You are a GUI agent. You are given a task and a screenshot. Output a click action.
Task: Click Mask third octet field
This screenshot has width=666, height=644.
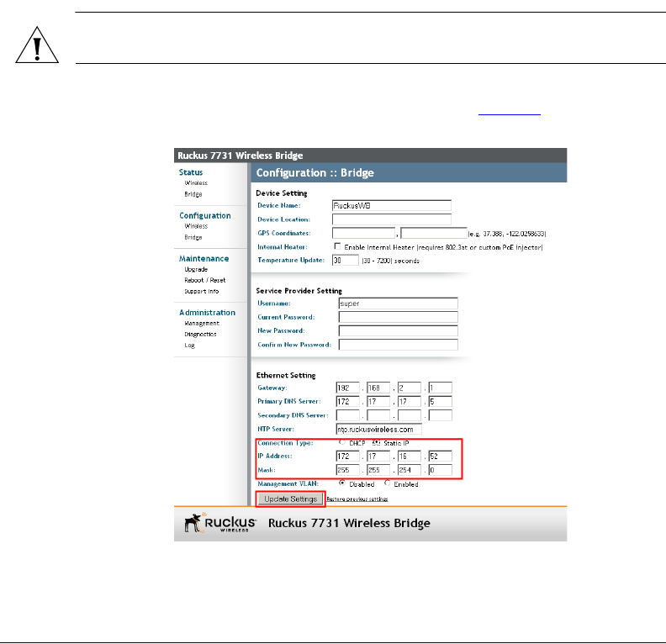click(410, 470)
